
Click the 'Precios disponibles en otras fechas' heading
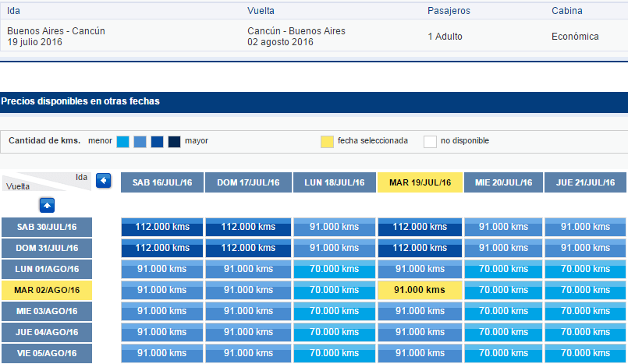[x=80, y=101]
